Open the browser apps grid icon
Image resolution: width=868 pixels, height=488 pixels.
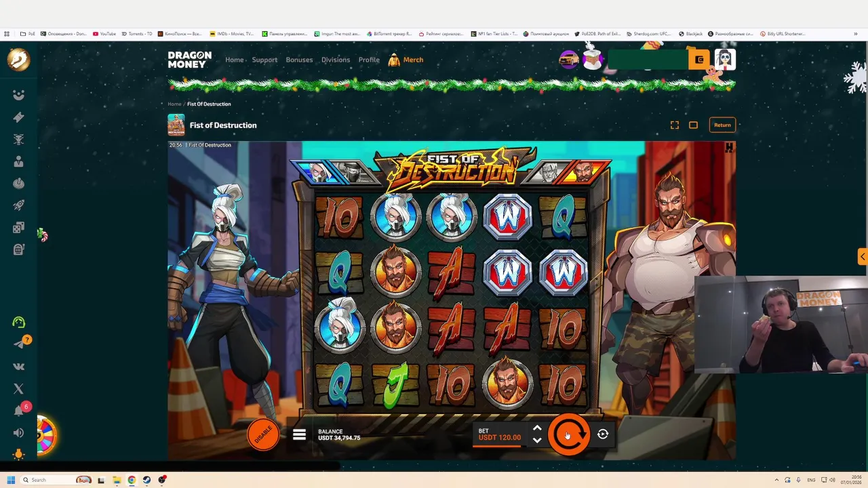point(7,33)
